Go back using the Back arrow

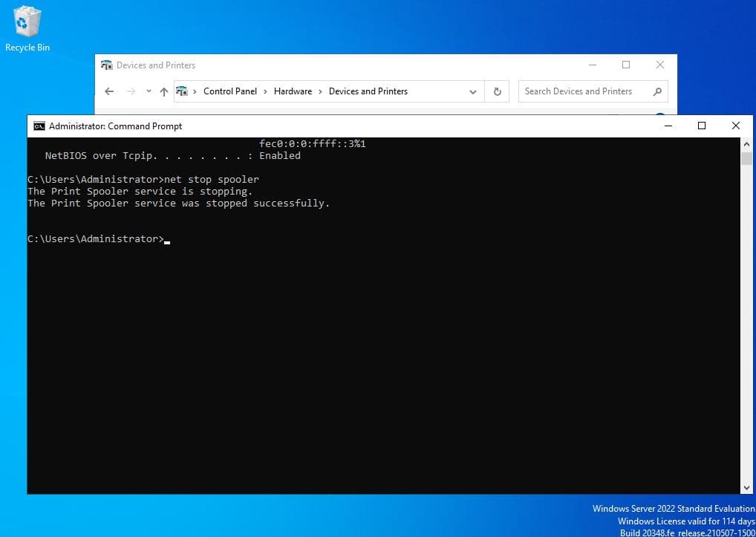pos(109,91)
